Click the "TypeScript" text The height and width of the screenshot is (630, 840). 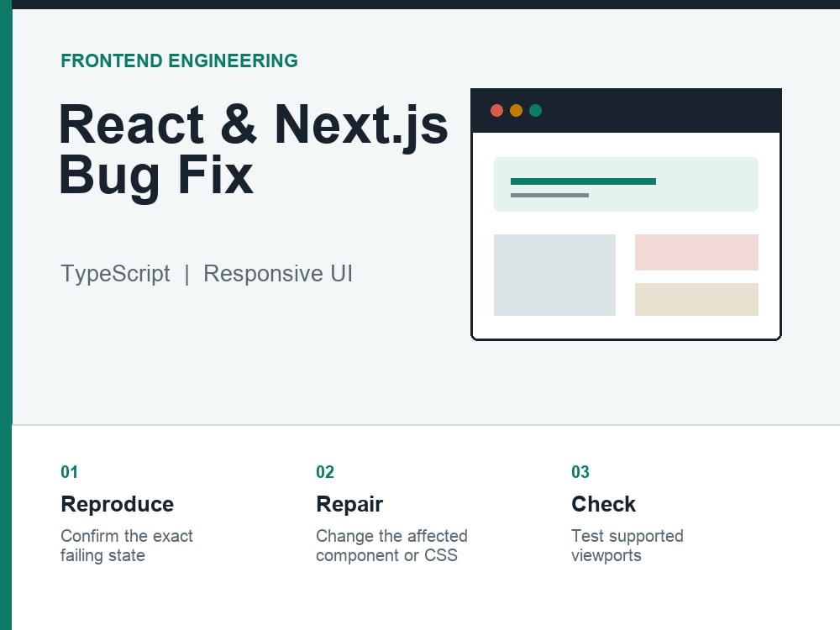[x=115, y=274]
